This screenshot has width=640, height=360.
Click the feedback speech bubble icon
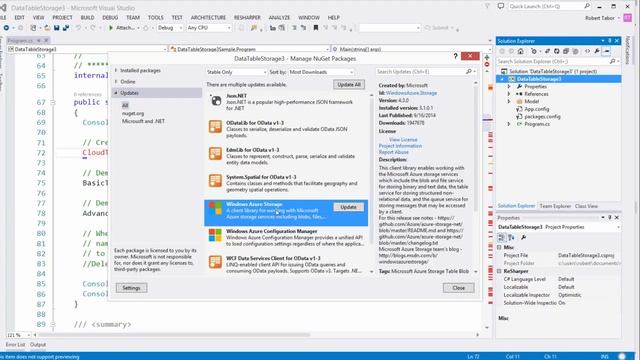coord(501,6)
